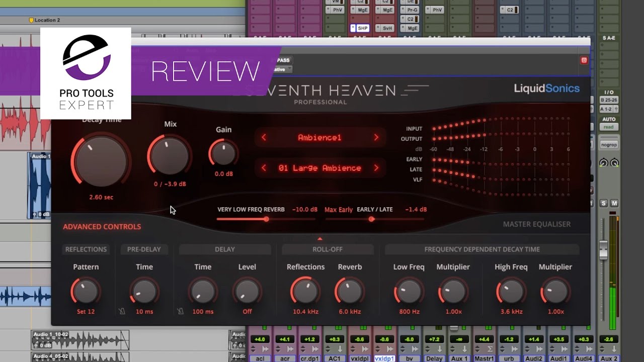
Task: Click the Low Freq Multiplier knob
Action: pyautogui.click(x=453, y=291)
